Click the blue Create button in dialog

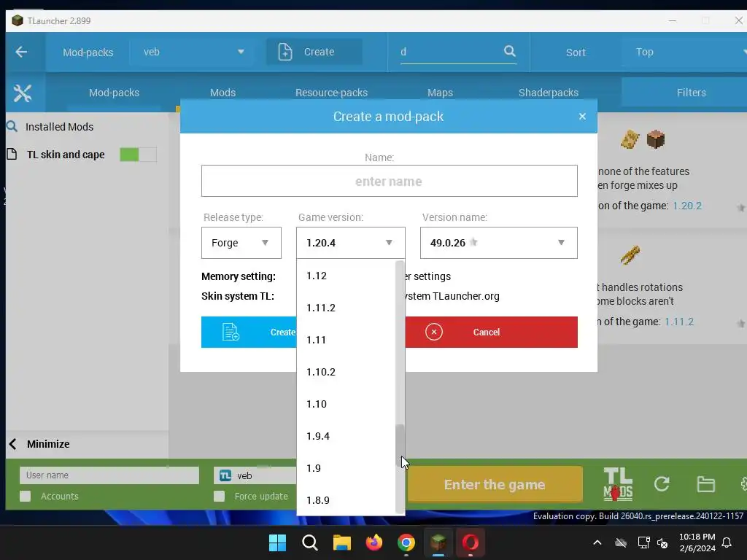(249, 332)
